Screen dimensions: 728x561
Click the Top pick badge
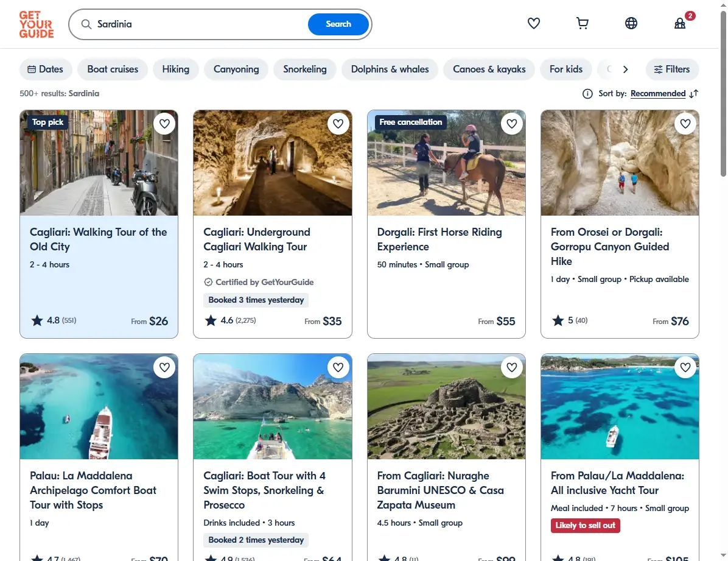48,122
